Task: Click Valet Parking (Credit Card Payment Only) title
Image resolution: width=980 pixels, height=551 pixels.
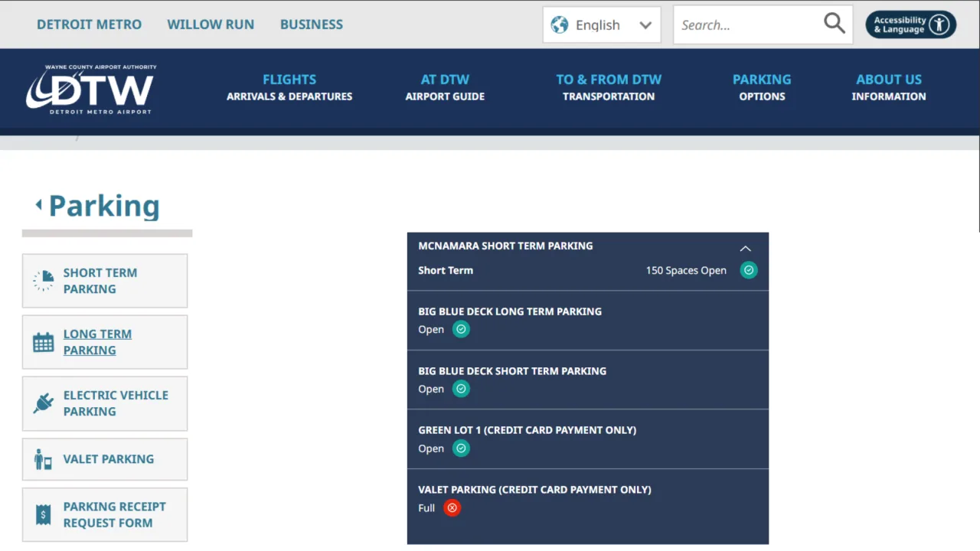Action: coord(534,490)
